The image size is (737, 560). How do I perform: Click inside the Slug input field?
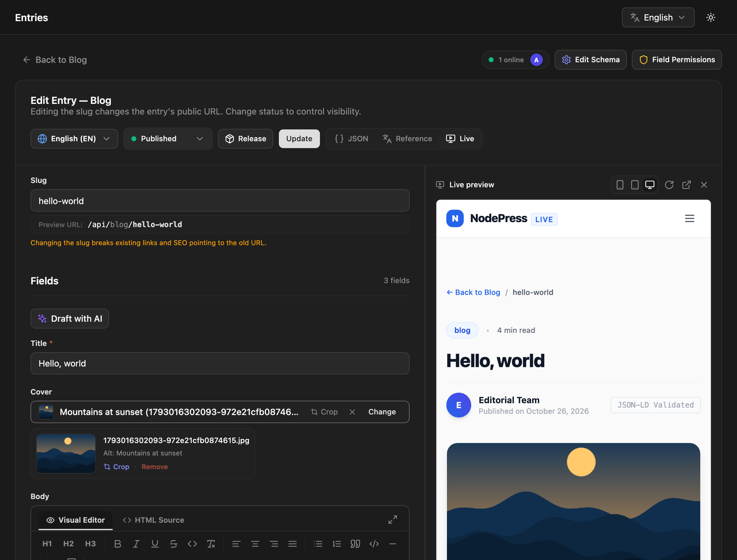tap(220, 200)
